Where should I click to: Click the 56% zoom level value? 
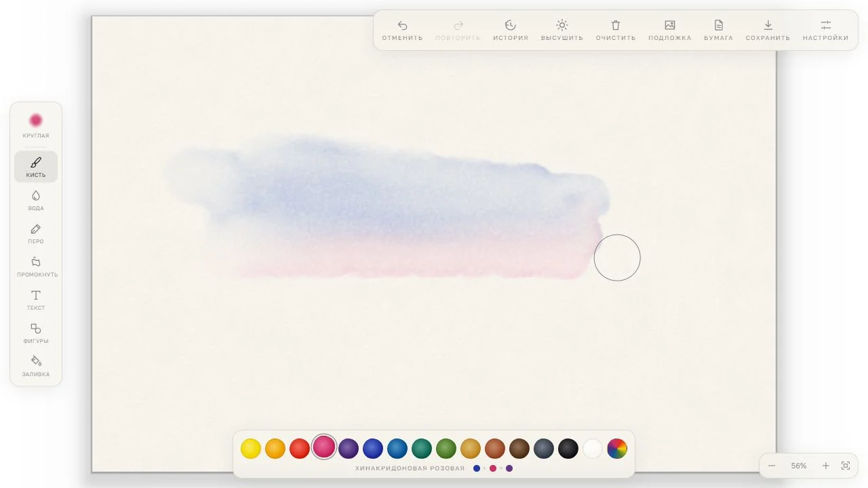[x=799, y=466]
